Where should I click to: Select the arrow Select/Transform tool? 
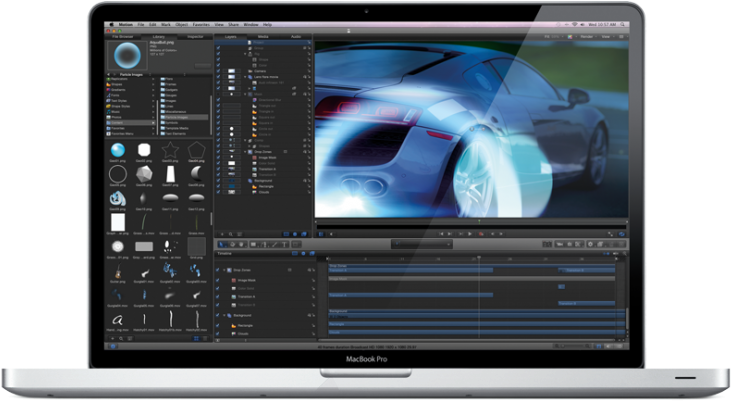pyautogui.click(x=223, y=244)
